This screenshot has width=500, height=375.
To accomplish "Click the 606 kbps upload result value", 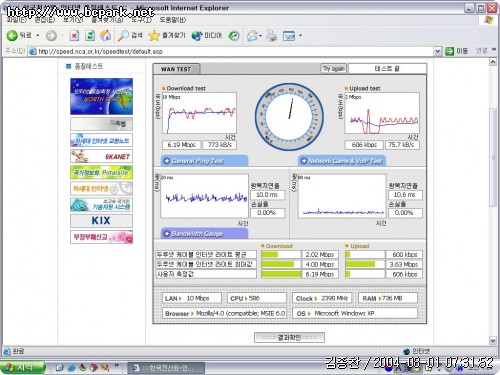I will tap(364, 145).
